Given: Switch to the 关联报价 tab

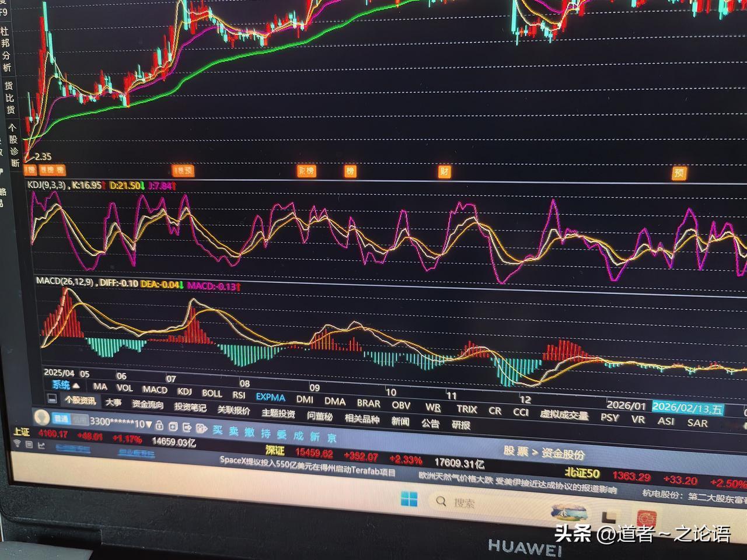Looking at the screenshot, I should (x=233, y=410).
